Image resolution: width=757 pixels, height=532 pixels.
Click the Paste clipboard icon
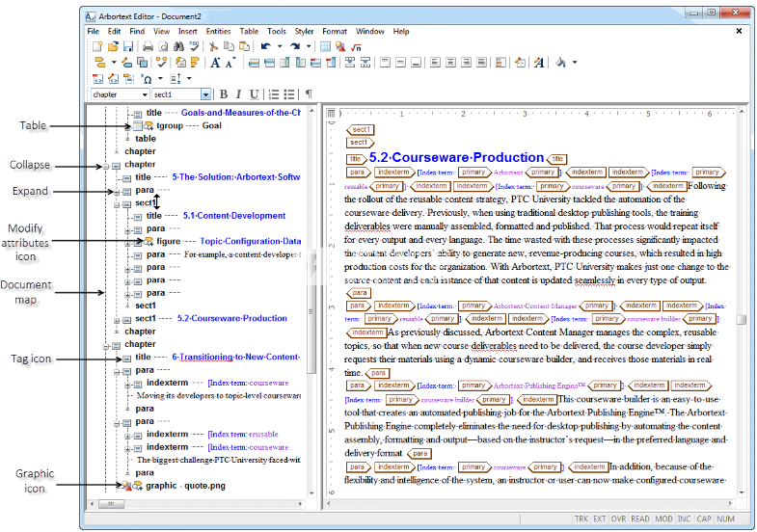[x=245, y=46]
